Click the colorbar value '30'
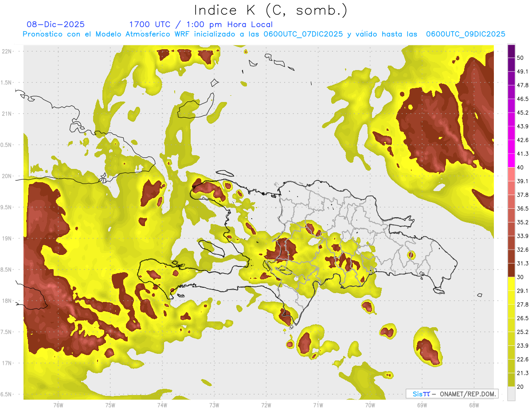 [x=521, y=277]
